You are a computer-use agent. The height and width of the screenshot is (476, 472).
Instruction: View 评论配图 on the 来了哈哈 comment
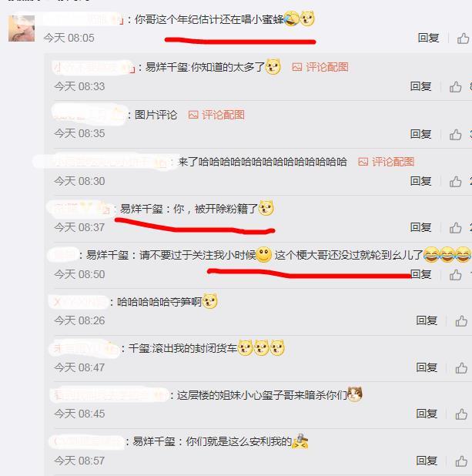(x=386, y=162)
